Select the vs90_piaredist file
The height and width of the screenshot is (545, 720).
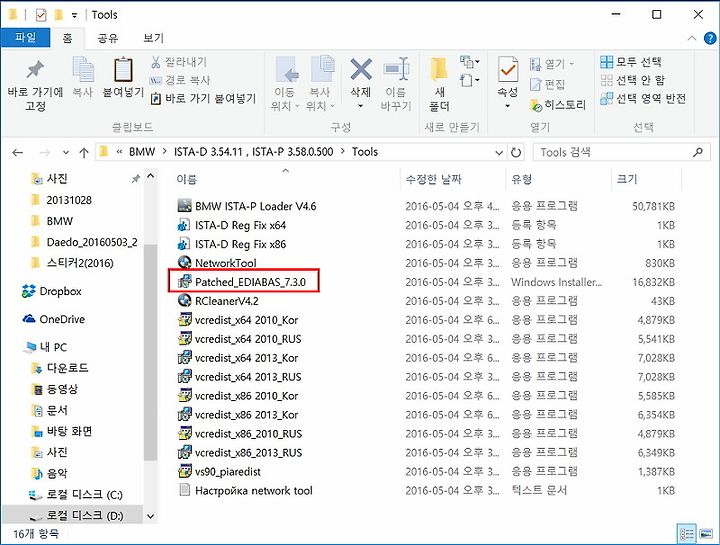[220, 472]
